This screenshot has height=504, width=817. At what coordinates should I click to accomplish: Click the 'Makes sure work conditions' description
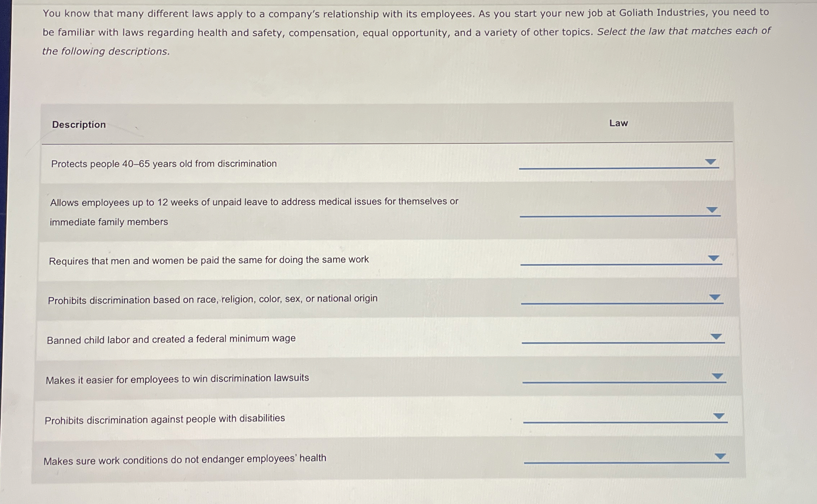185,460
